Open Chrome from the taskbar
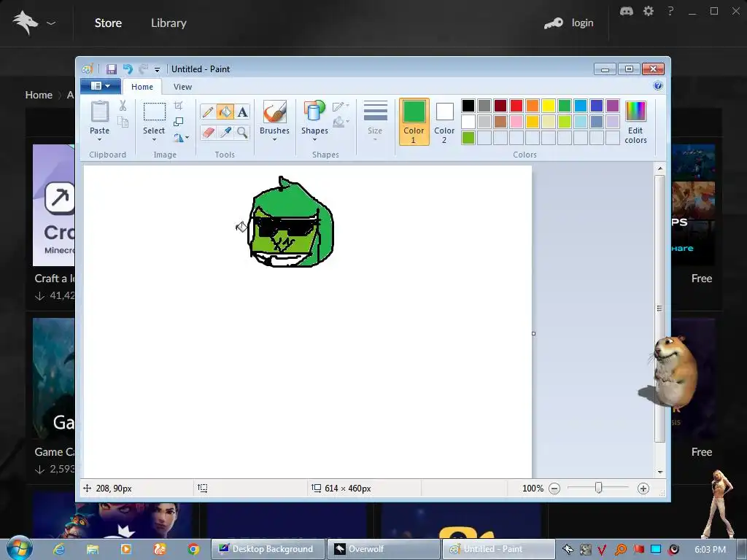The width and height of the screenshot is (747, 560). (x=193, y=549)
